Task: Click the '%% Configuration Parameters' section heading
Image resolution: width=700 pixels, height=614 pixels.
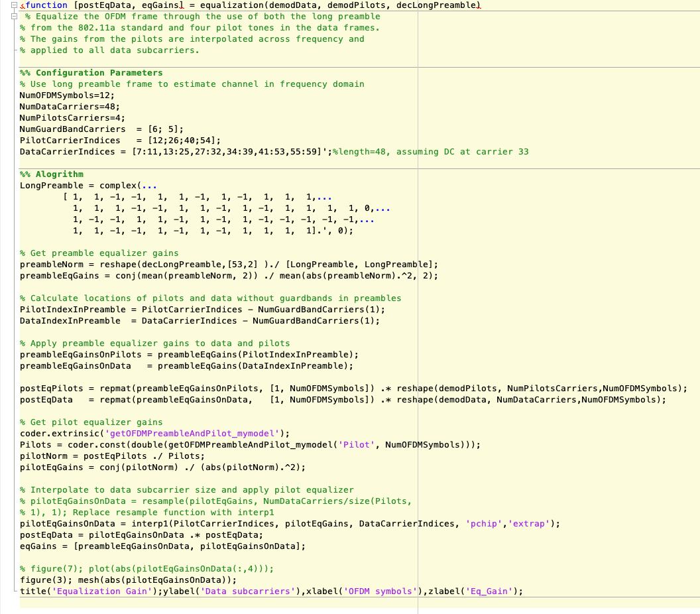Action: click(x=91, y=73)
